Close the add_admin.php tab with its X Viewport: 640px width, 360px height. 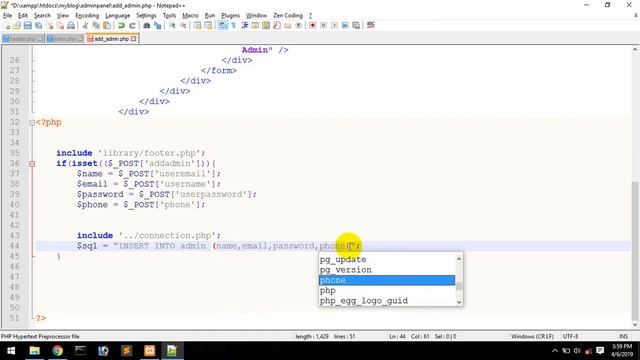pyautogui.click(x=133, y=39)
